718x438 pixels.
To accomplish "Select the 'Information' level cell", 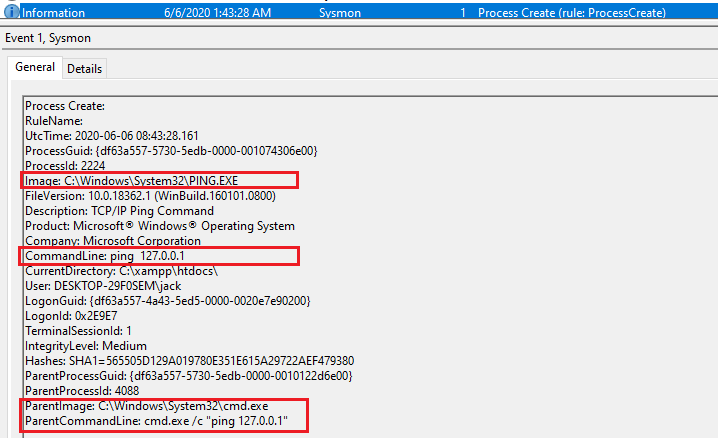I will 53,13.
